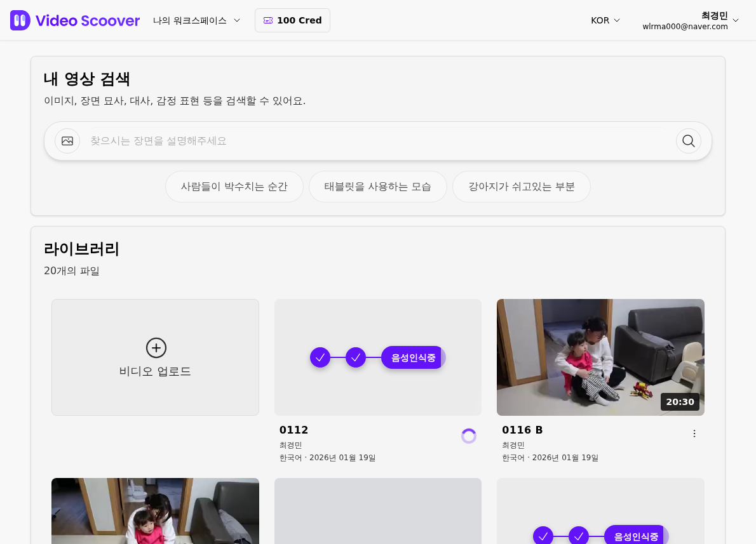Open the KOR language dropdown
The image size is (756, 544).
point(605,20)
